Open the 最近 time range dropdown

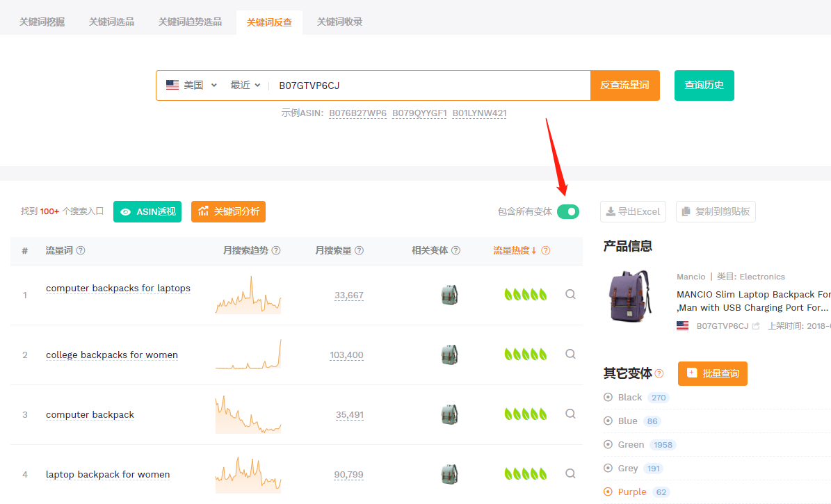pyautogui.click(x=245, y=85)
